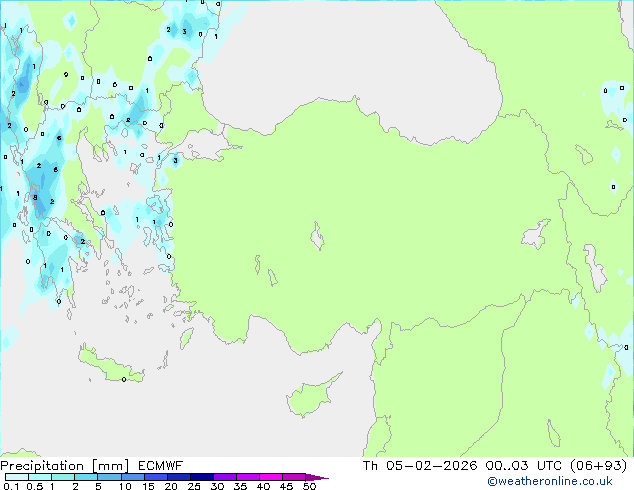The width and height of the screenshot is (634, 490).
Task: Click the island of Crete on map
Action: 112,366
